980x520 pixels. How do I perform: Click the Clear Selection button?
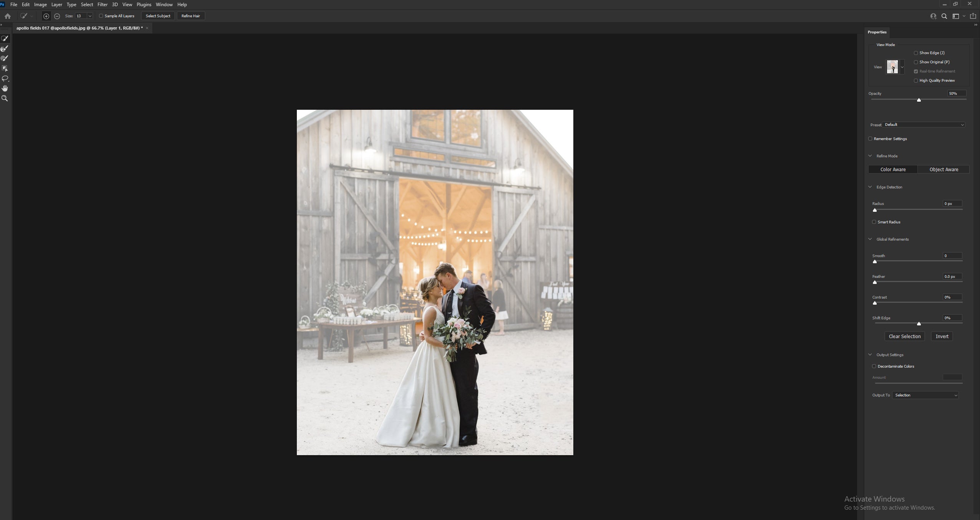tap(904, 336)
